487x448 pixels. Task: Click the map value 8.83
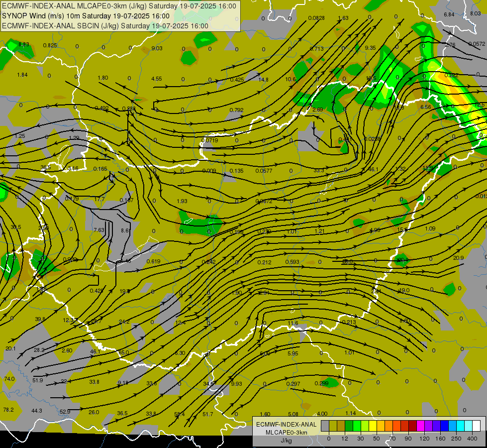point(23,44)
